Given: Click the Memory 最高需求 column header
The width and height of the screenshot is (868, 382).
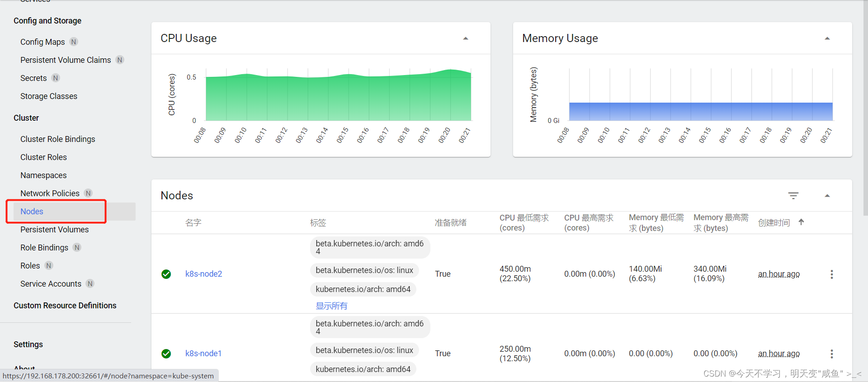Looking at the screenshot, I should click(721, 222).
